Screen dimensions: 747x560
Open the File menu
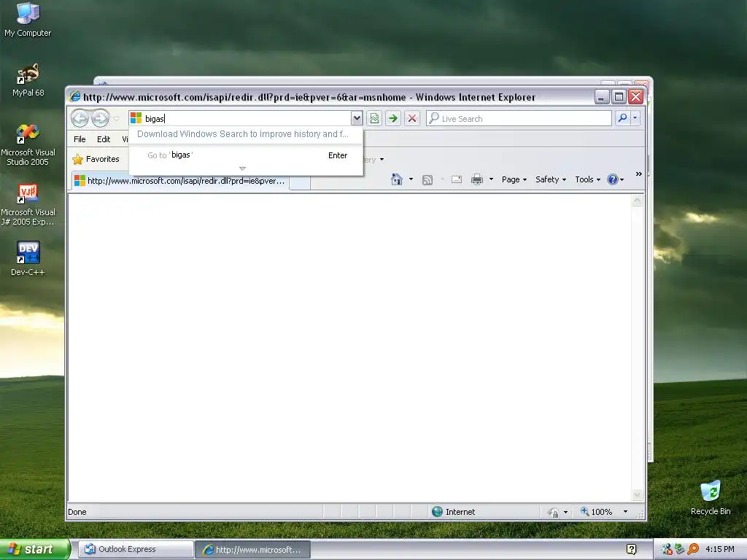pos(80,139)
